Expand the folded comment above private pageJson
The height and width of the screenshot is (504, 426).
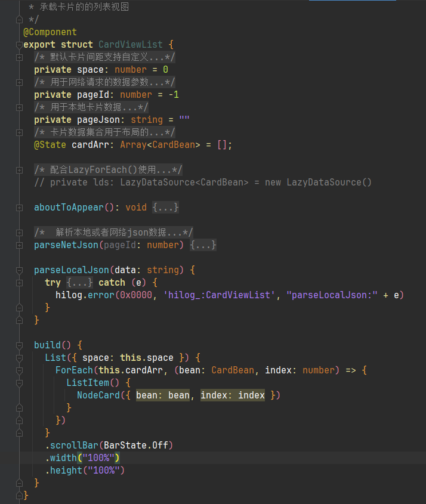19,108
